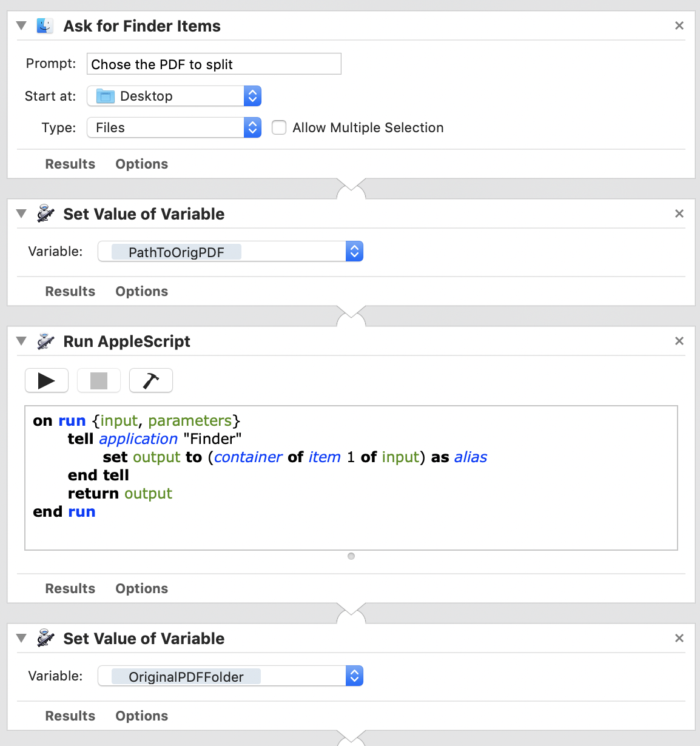
Task: Click the script editor resize handle dot
Action: (x=351, y=556)
